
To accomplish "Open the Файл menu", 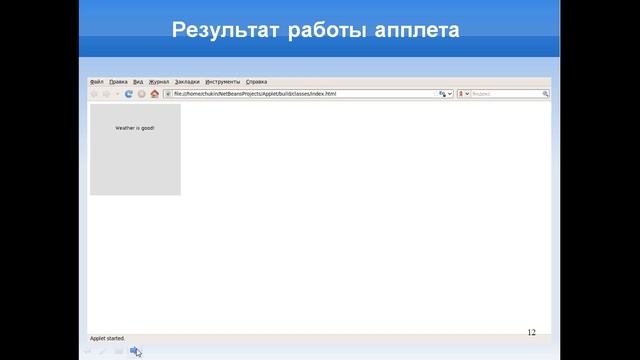I will (97, 82).
